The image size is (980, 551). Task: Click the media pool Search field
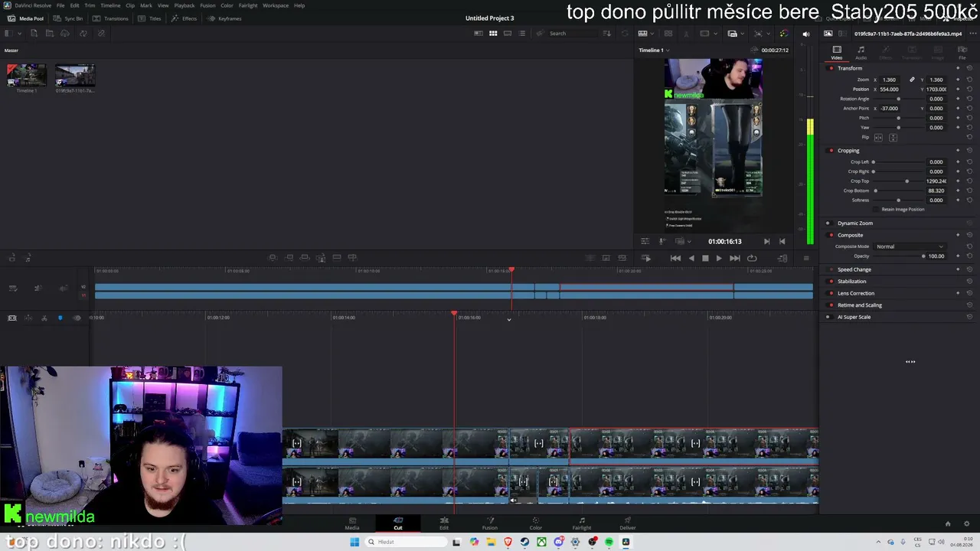574,34
